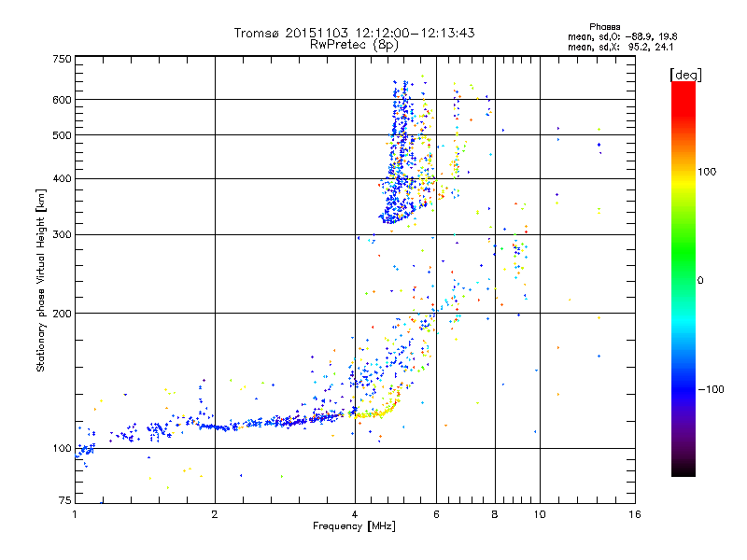Image resolution: width=747 pixels, height=560 pixels.
Task: Click the y-axis tick '750'
Action: point(62,59)
